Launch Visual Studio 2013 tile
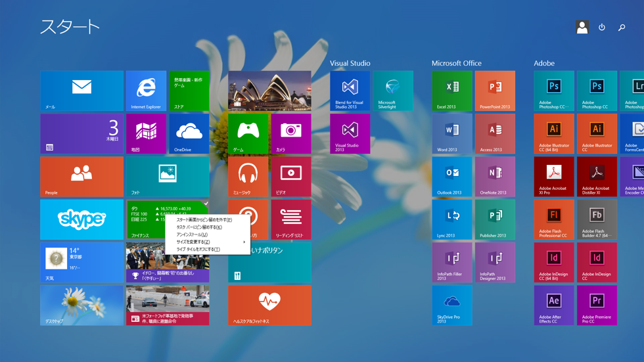644x362 pixels. coord(350,134)
